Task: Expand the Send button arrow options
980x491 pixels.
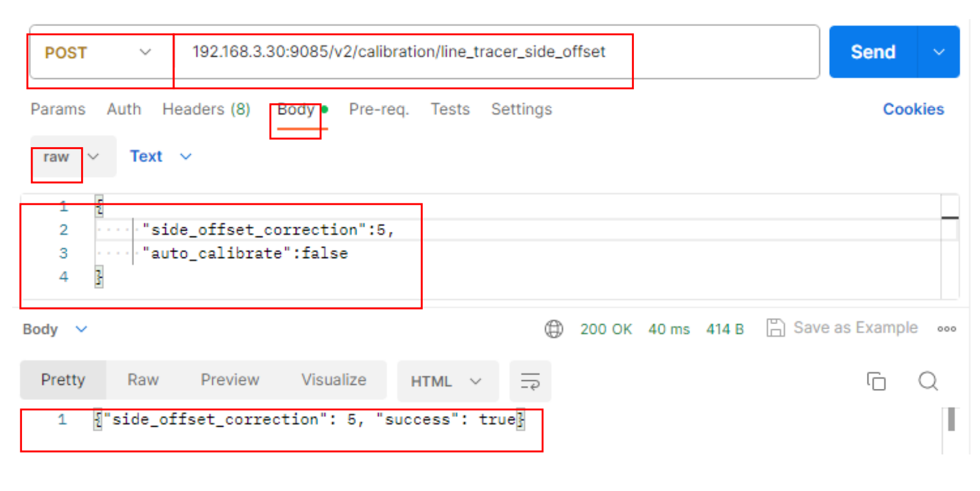Action: [x=939, y=52]
